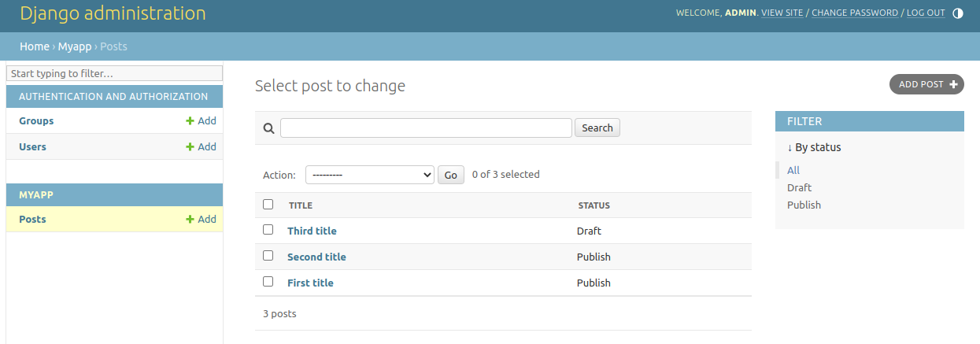Filter posts by Draft status
Image resolution: width=980 pixels, height=344 pixels.
tap(799, 187)
